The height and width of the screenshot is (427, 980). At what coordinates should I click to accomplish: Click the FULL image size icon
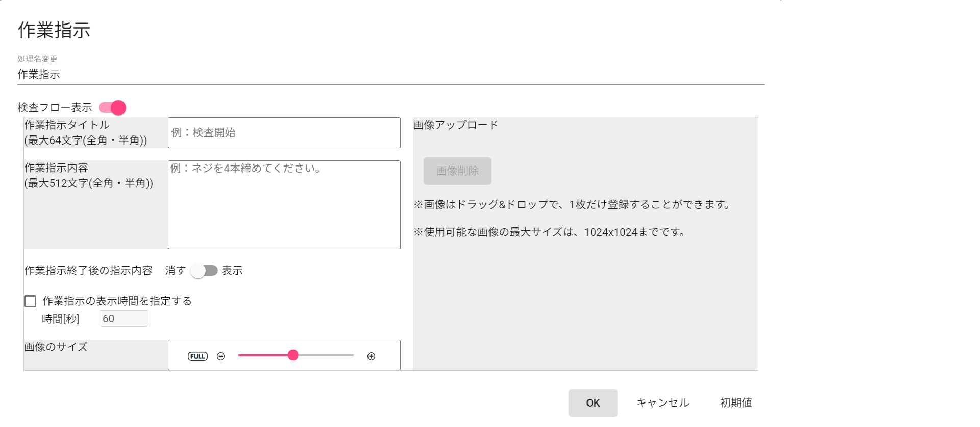198,356
